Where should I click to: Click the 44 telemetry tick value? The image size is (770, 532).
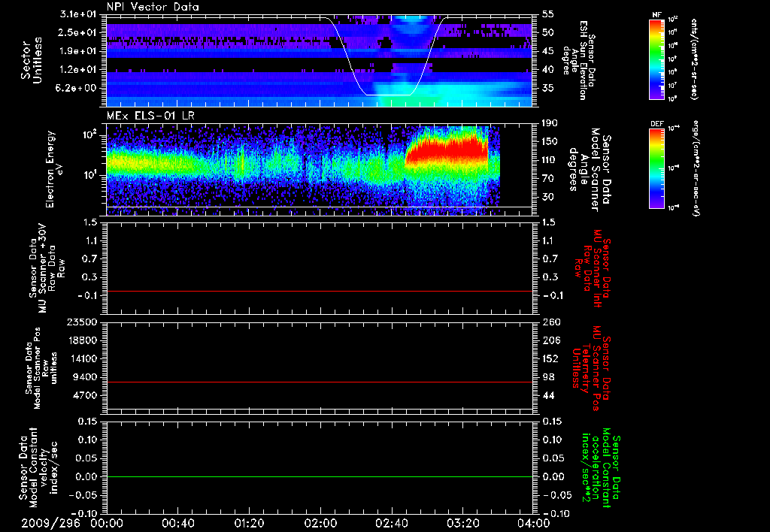pos(548,395)
